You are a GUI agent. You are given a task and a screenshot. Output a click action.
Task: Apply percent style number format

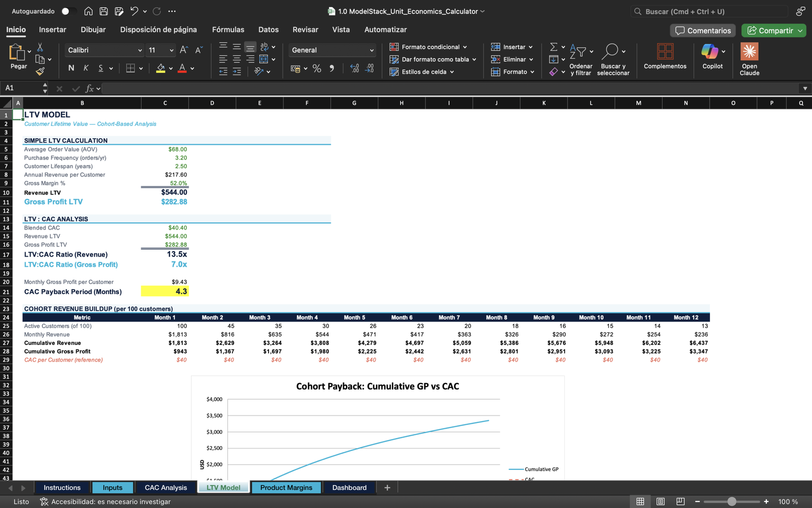[x=317, y=69]
